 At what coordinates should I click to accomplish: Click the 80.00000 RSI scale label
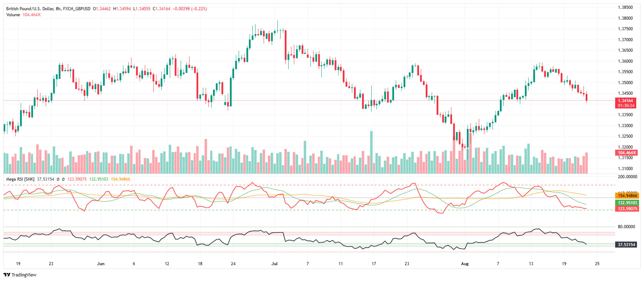pos(626,227)
